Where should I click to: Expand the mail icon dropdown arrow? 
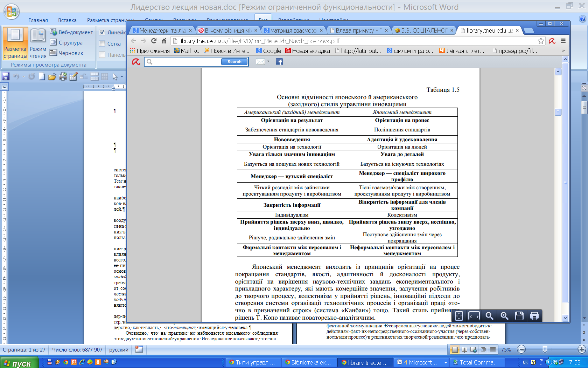(268, 61)
